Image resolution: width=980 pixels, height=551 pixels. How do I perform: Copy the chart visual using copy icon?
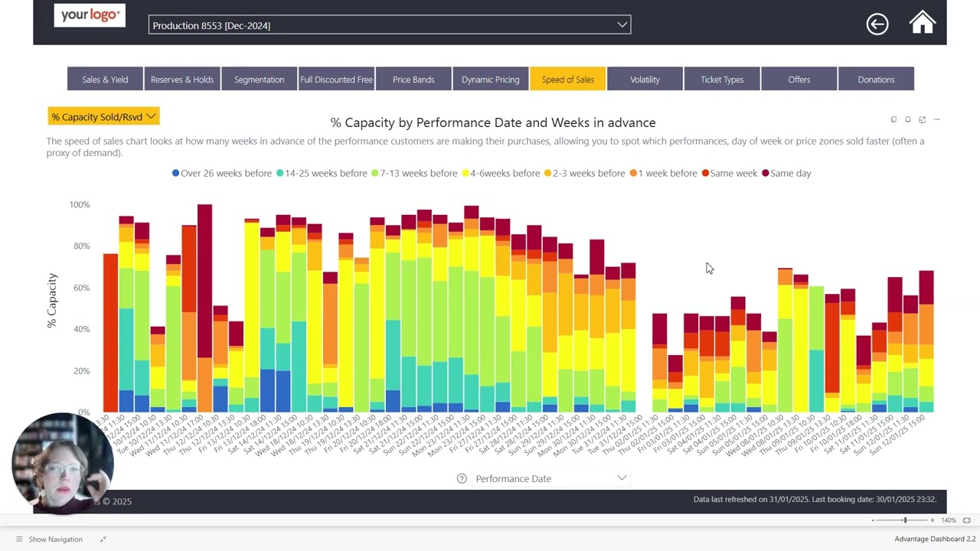[x=893, y=119]
